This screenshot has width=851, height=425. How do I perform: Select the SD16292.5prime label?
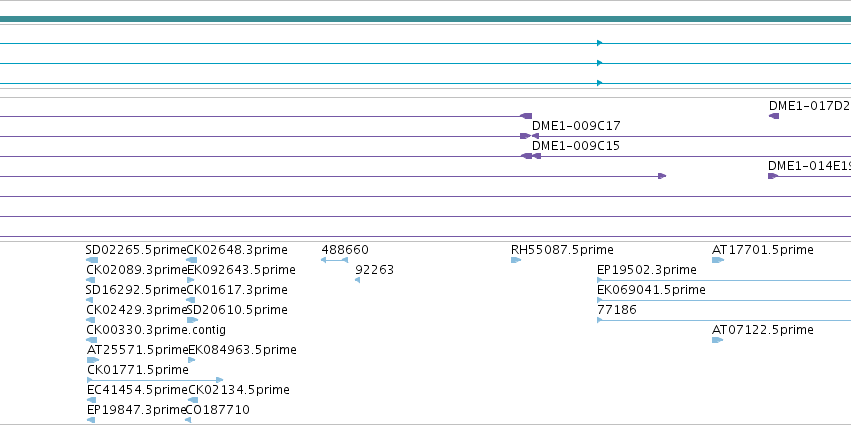click(136, 290)
